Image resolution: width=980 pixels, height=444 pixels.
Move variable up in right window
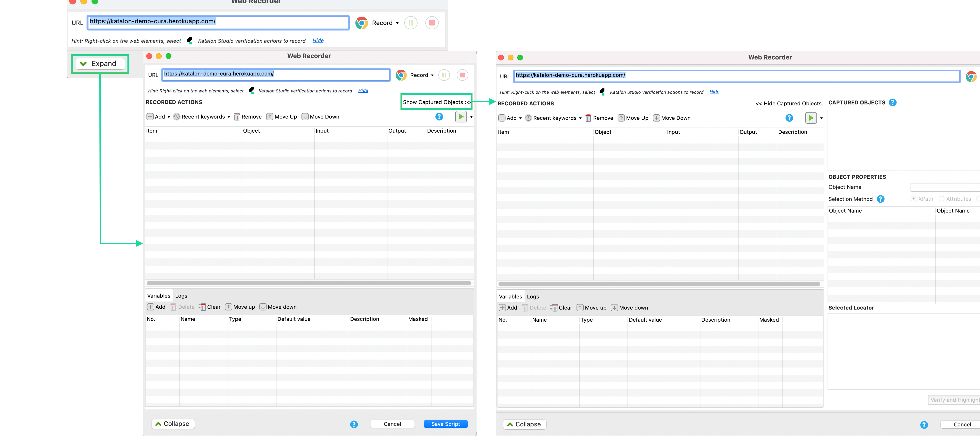click(592, 308)
